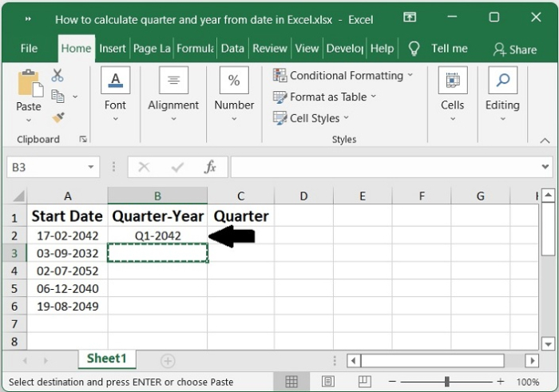Image resolution: width=559 pixels, height=392 pixels.
Task: Switch to the View tab
Action: click(x=307, y=48)
